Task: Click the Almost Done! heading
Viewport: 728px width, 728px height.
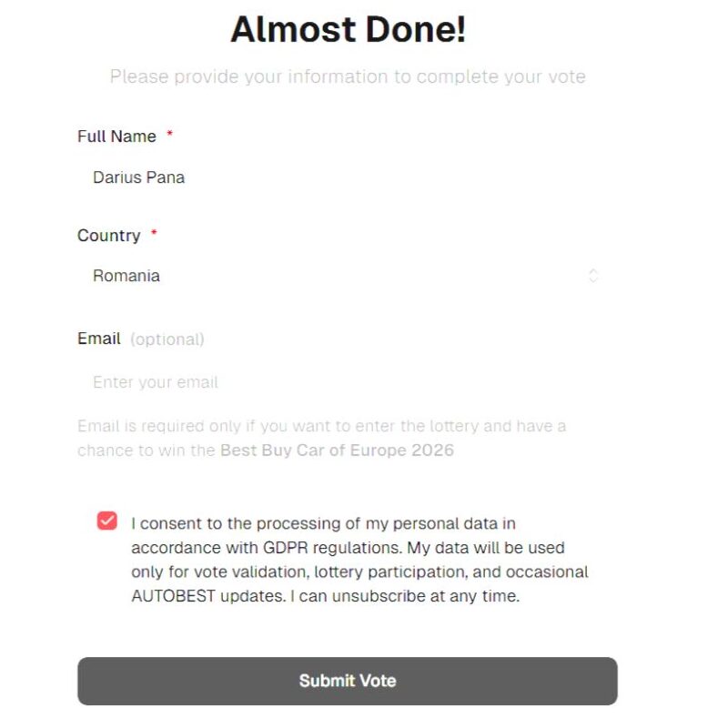Action: coord(348,30)
